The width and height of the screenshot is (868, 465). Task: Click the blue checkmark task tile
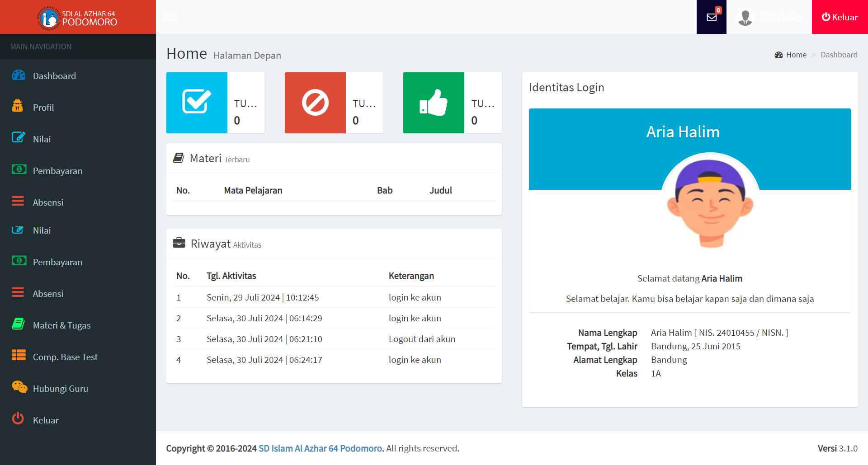tap(197, 103)
